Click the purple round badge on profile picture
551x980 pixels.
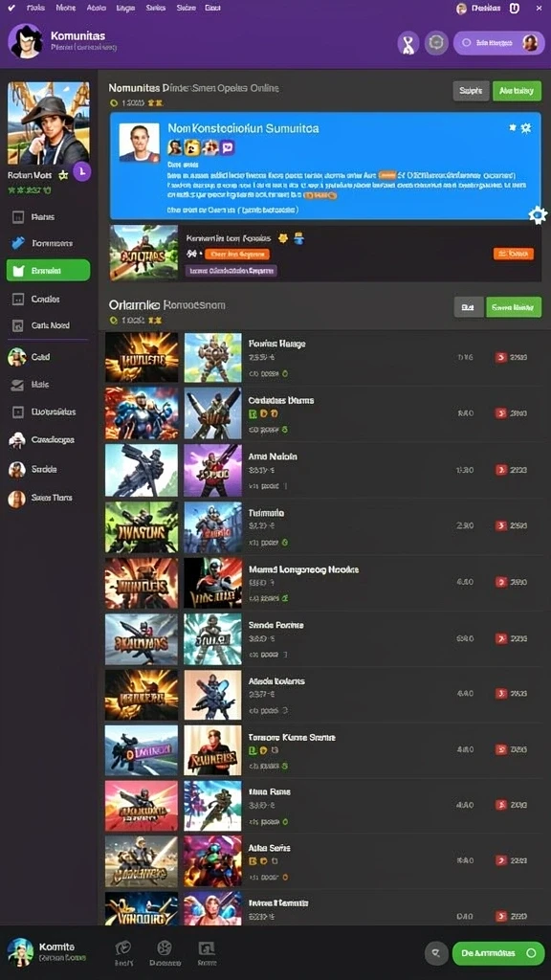coord(82,171)
